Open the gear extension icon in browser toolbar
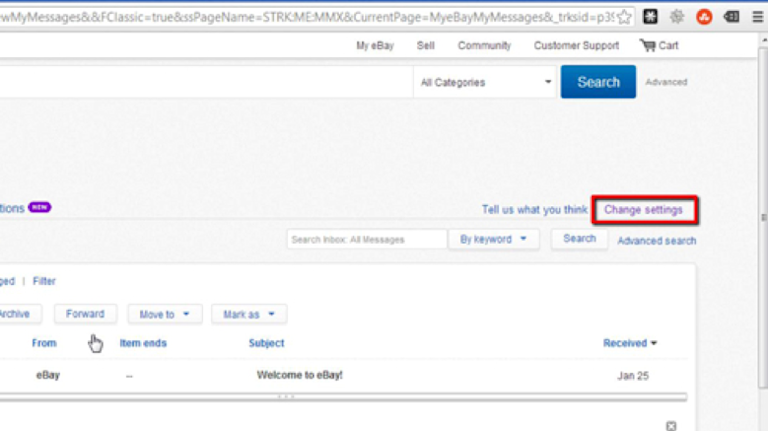The height and width of the screenshot is (431, 768). click(x=677, y=17)
